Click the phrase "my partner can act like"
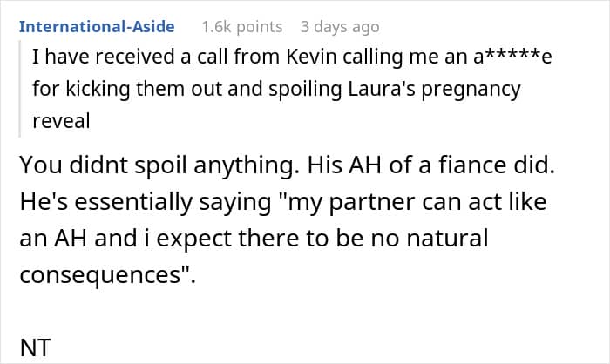The image size is (610, 364). [417, 202]
